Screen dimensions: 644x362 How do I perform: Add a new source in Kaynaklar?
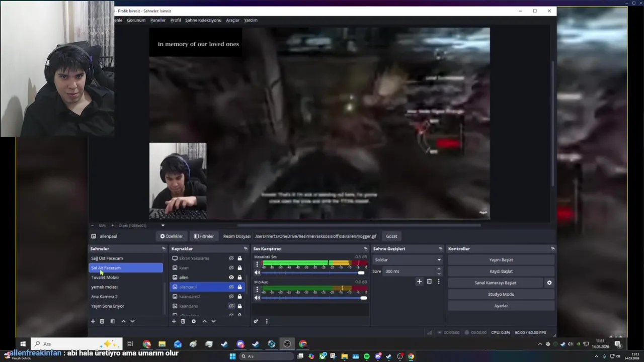point(174,321)
